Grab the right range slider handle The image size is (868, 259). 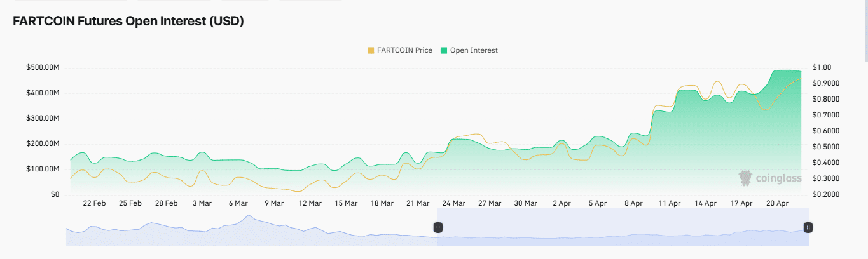pyautogui.click(x=808, y=227)
